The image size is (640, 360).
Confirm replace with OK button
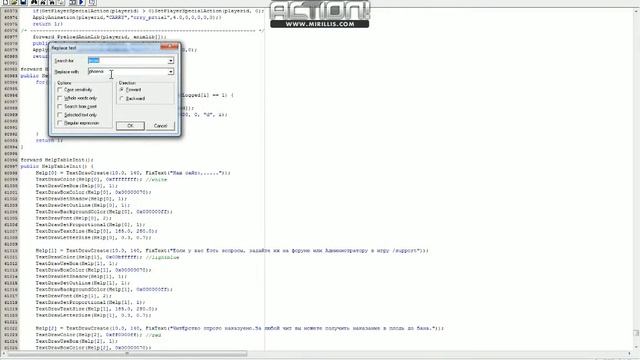point(130,126)
